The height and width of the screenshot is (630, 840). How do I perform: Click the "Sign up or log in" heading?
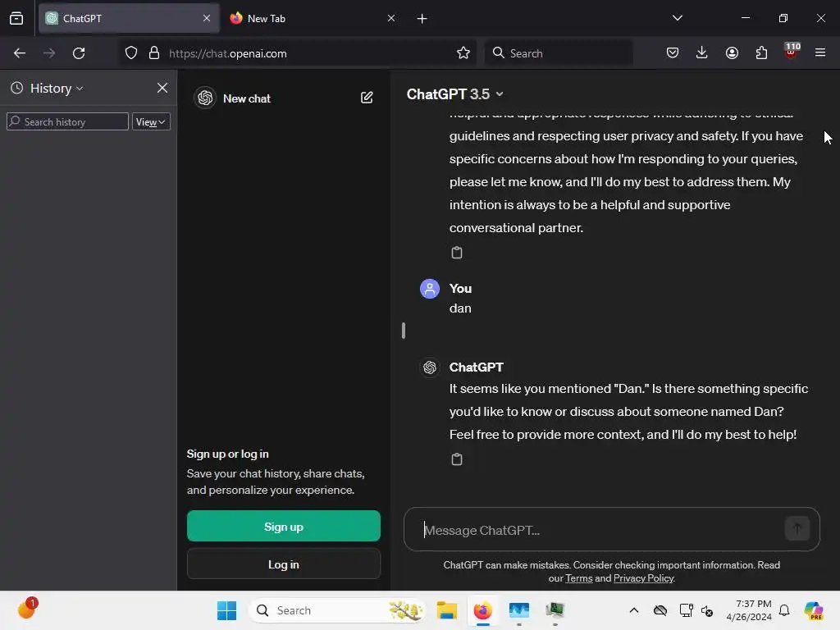228,454
